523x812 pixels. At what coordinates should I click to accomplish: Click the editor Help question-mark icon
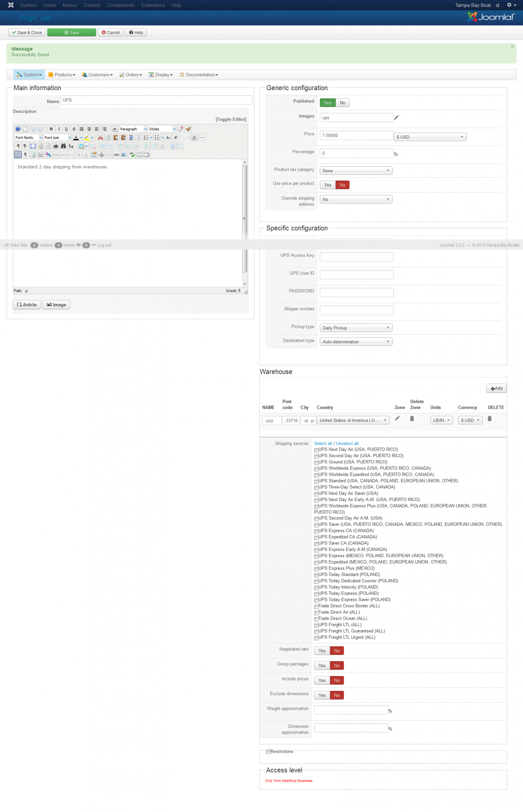(18, 129)
